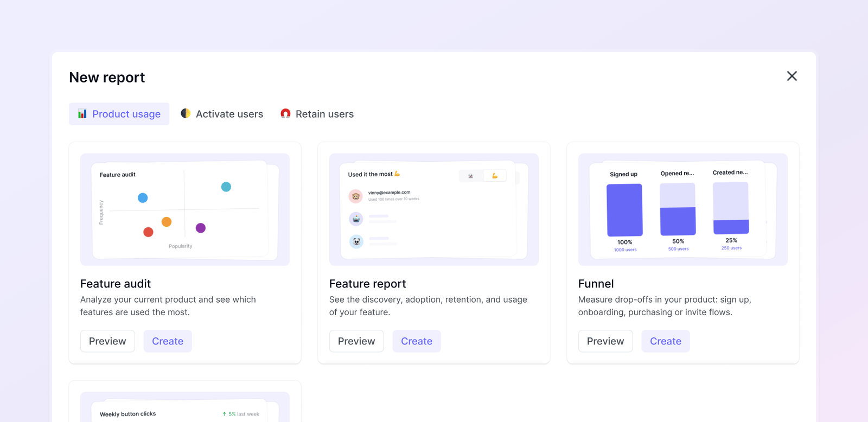Image resolution: width=868 pixels, height=422 pixels.
Task: Select the robot avatar in Feature report preview
Action: (x=356, y=219)
